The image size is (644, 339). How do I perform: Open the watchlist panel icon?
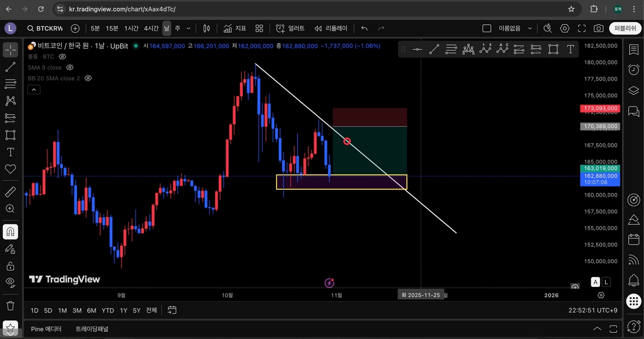634,49
